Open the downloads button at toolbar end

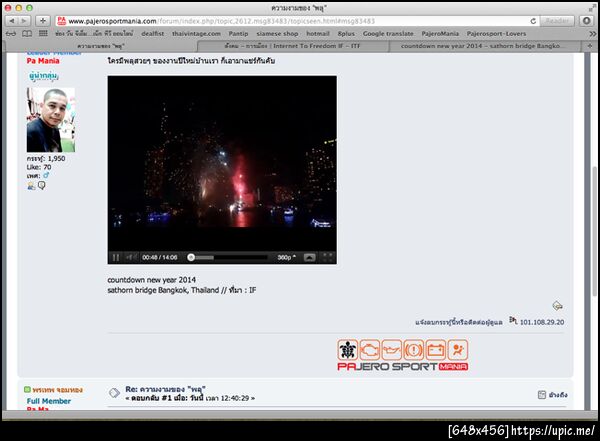tap(586, 21)
